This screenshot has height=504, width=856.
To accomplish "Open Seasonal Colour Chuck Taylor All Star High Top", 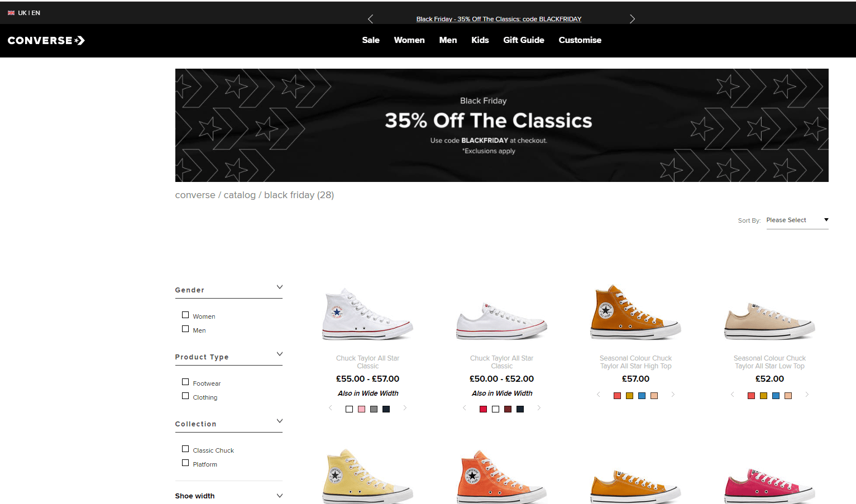I will click(x=635, y=362).
